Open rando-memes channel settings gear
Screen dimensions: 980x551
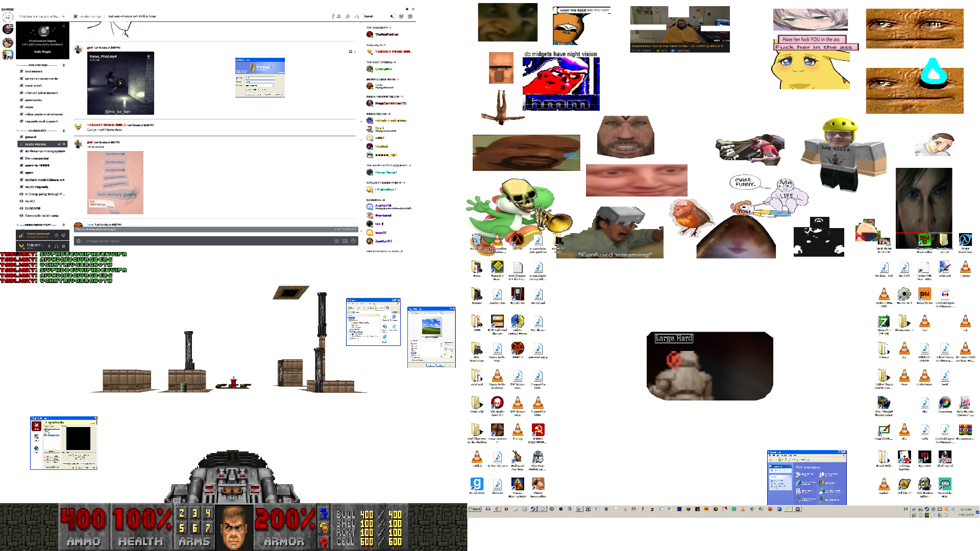point(64,144)
